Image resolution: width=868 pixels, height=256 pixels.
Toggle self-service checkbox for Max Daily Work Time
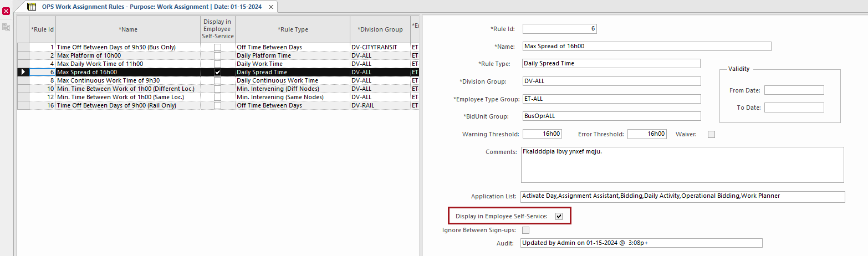217,64
